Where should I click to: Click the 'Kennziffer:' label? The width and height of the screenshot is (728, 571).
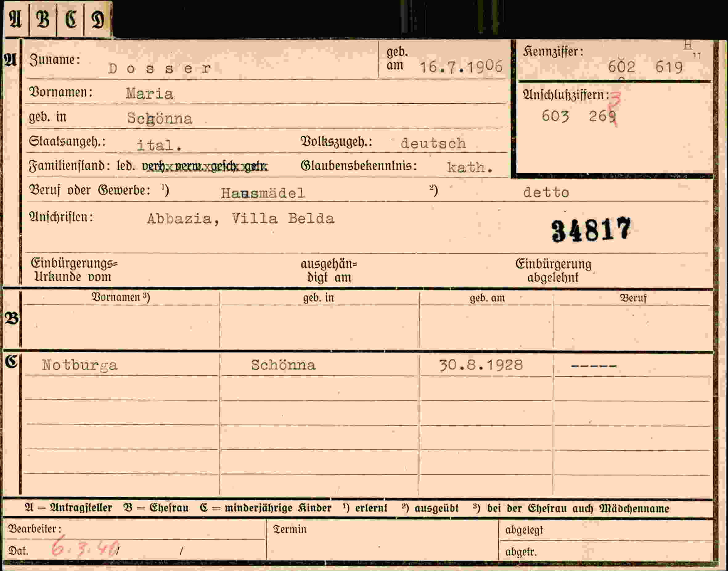click(x=553, y=52)
